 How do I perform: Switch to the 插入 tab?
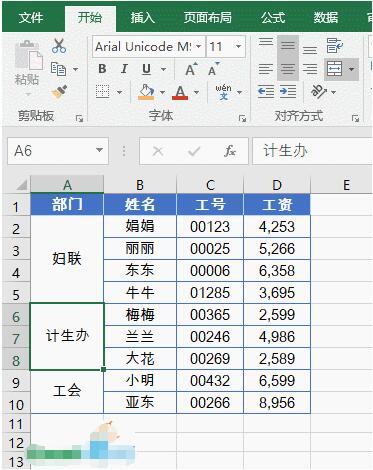click(143, 17)
